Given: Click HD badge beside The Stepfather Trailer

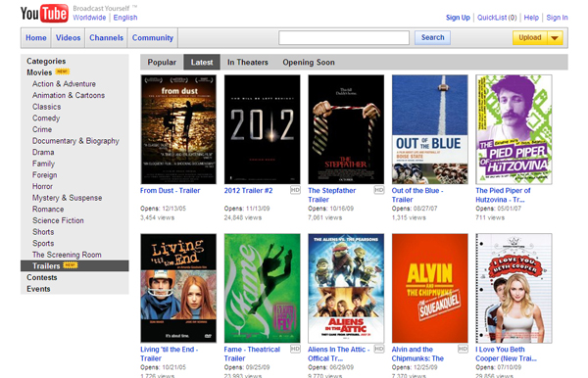Looking at the screenshot, I should coord(379,190).
